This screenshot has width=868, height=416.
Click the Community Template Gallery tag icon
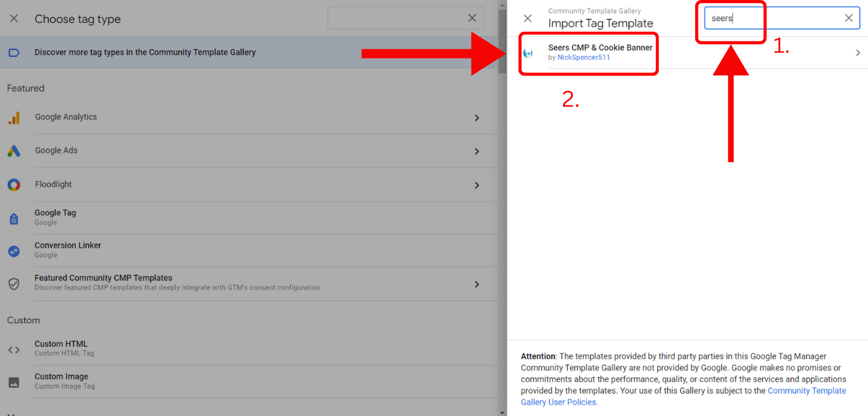point(14,53)
